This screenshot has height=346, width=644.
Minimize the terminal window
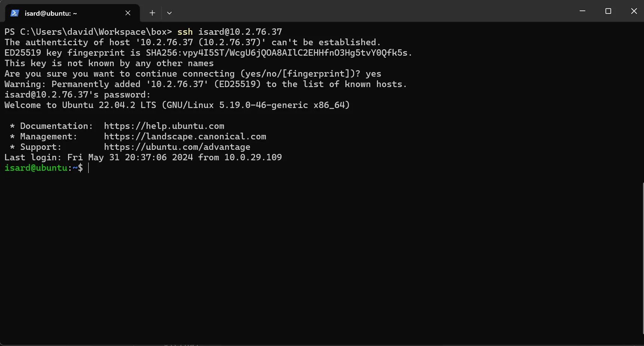[x=582, y=11]
